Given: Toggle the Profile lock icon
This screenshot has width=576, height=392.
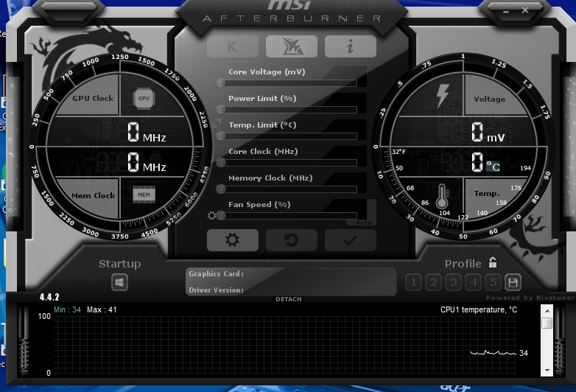Looking at the screenshot, I should pos(492,262).
